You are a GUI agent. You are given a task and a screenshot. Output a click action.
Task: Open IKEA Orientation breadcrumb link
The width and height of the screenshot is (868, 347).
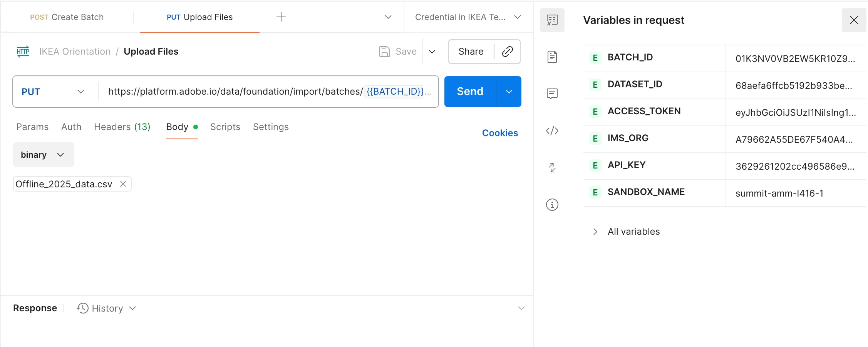click(75, 52)
